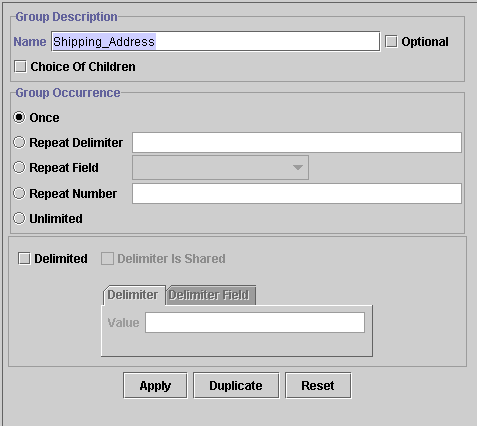
Task: Check the Delimiter Is Shared box
Action: pos(107,258)
